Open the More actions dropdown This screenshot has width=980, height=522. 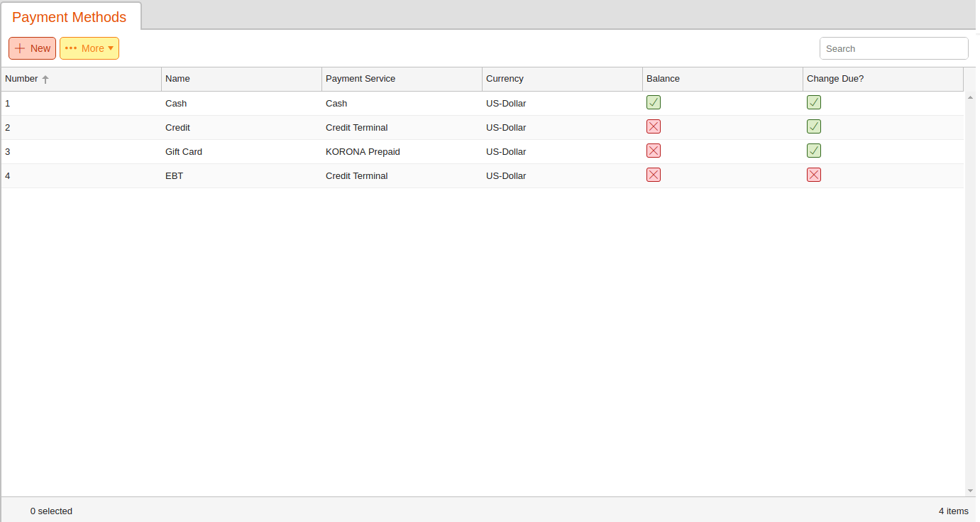[89, 48]
